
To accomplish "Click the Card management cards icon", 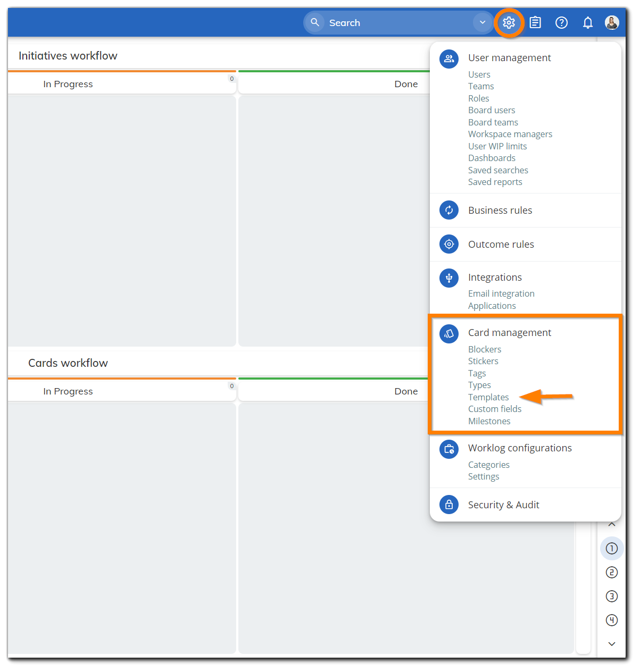I will [x=448, y=334].
